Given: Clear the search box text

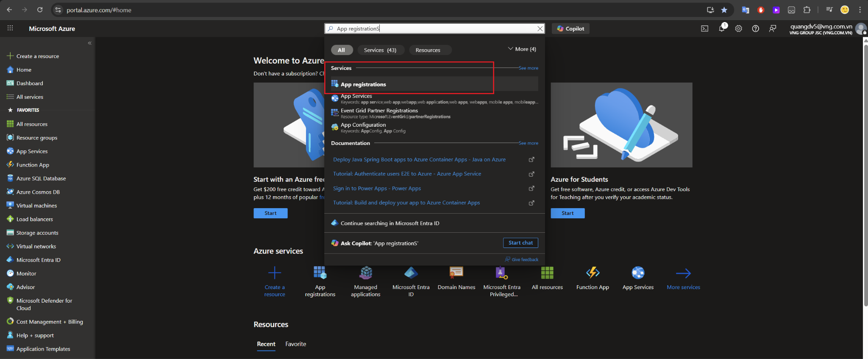Looking at the screenshot, I should [x=540, y=28].
